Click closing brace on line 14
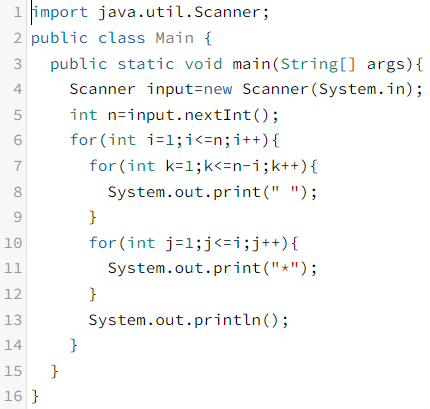Viewport: 430px width, 409px height. pyautogui.click(x=74, y=346)
